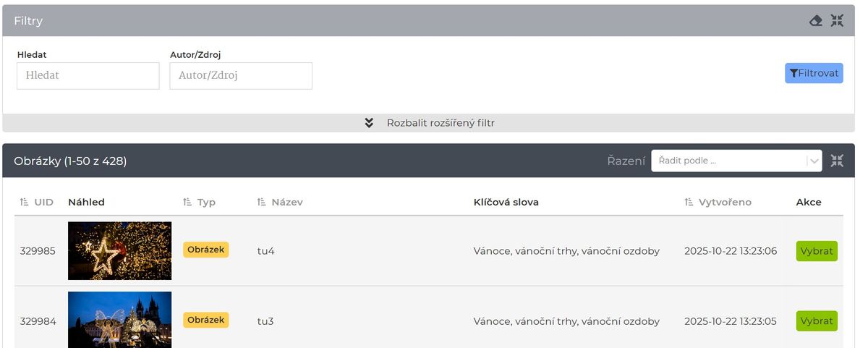Collapse the Obrázky panel
The height and width of the screenshot is (348, 868).
pyautogui.click(x=837, y=161)
